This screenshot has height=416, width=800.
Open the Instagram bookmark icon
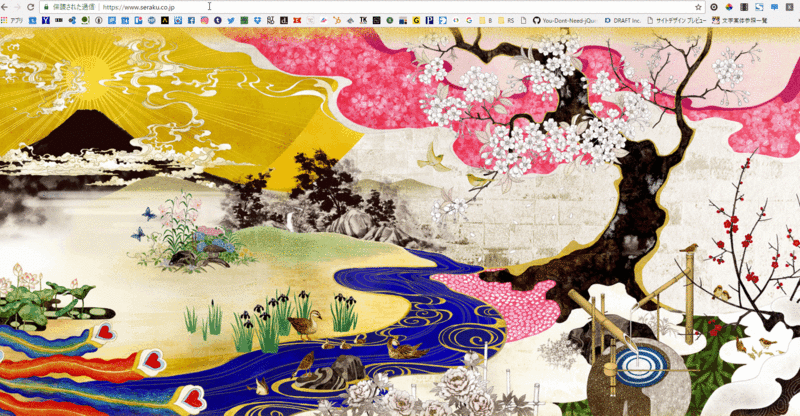pos(205,20)
